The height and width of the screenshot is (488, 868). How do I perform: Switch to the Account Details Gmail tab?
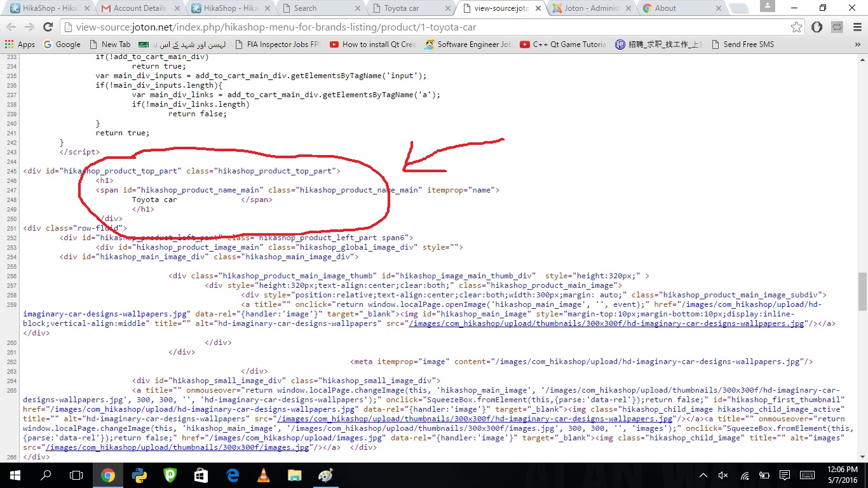pos(139,8)
